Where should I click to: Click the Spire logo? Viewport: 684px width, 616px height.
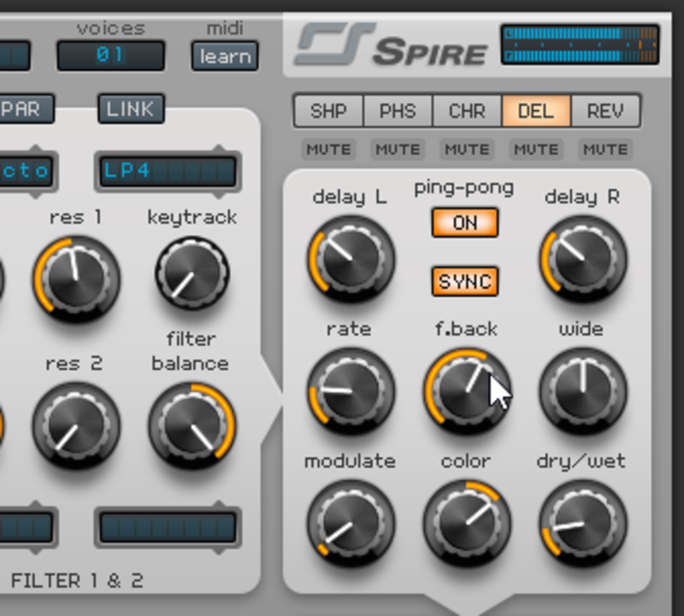pyautogui.click(x=392, y=44)
